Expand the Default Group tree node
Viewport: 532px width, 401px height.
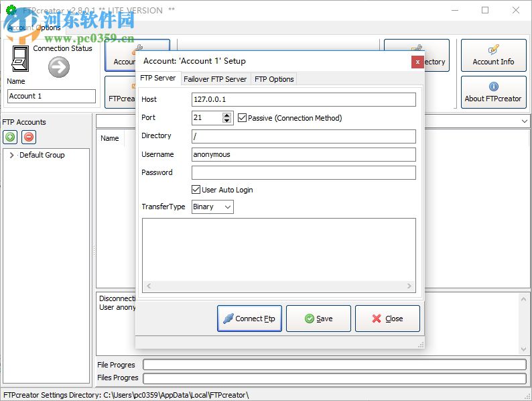click(12, 155)
